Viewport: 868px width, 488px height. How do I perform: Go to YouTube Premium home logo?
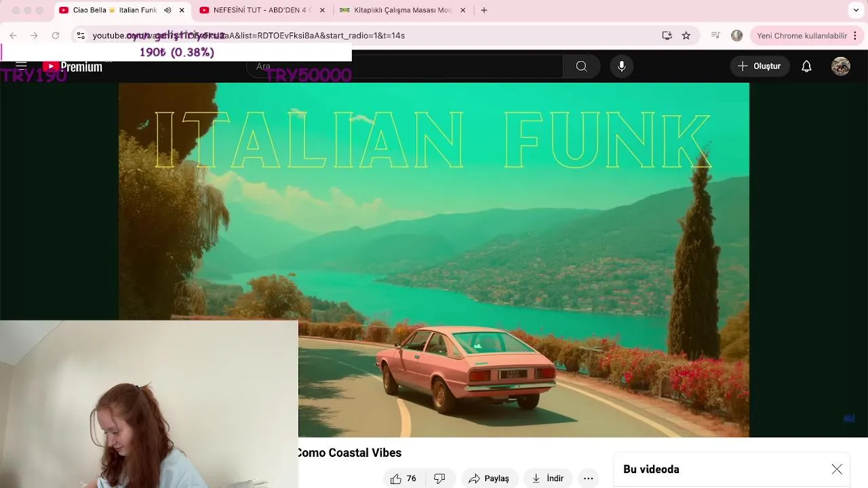(72, 66)
